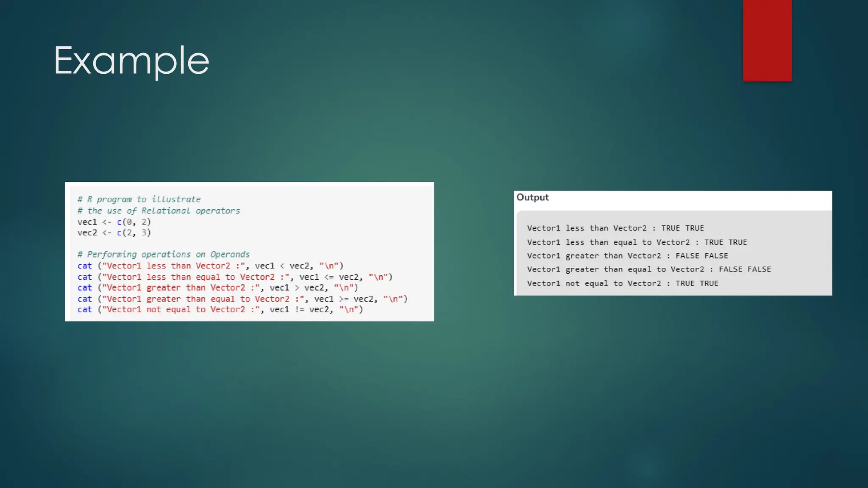Viewport: 868px width, 488px height.
Task: Click output "Vector1 less than Vector2 : TRUE TRUE"
Action: point(615,228)
